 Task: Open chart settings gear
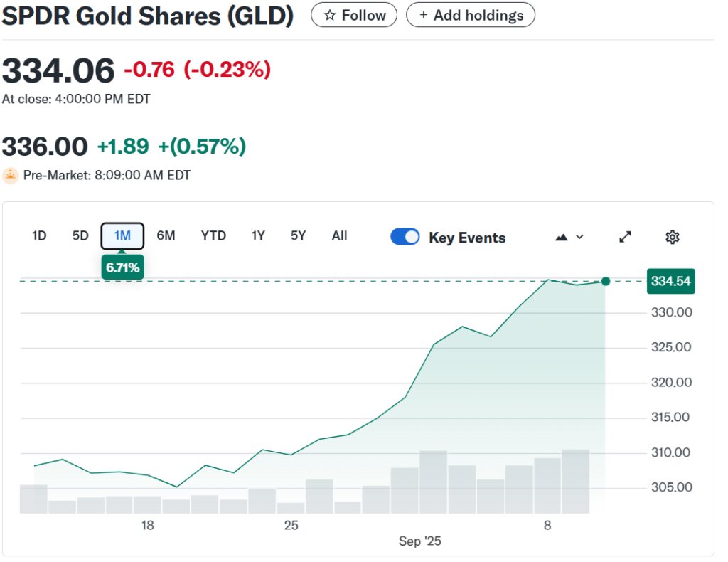(673, 237)
